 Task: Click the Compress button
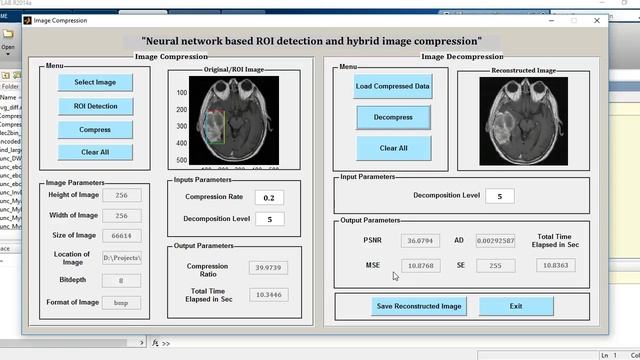pos(95,130)
